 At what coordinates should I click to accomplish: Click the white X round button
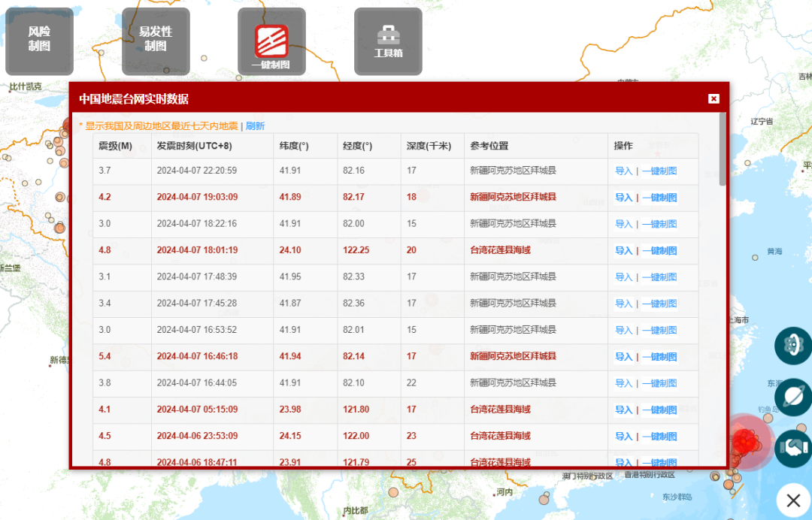point(794,500)
